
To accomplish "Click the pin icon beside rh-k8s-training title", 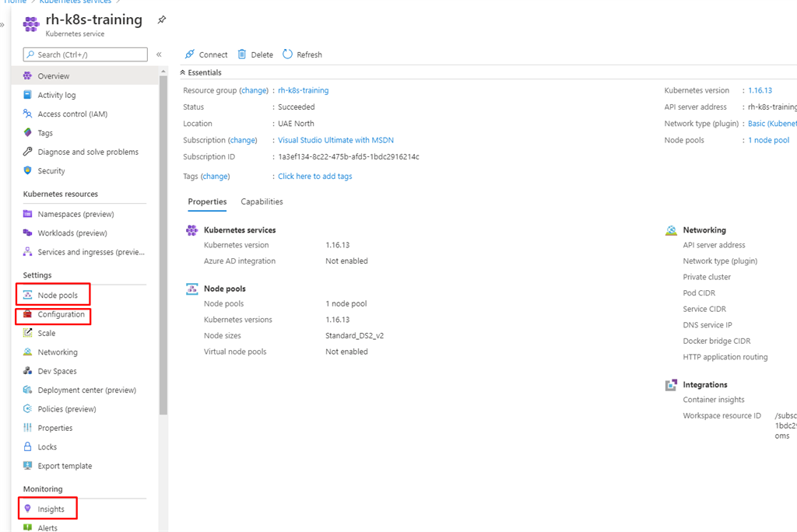I will click(161, 19).
